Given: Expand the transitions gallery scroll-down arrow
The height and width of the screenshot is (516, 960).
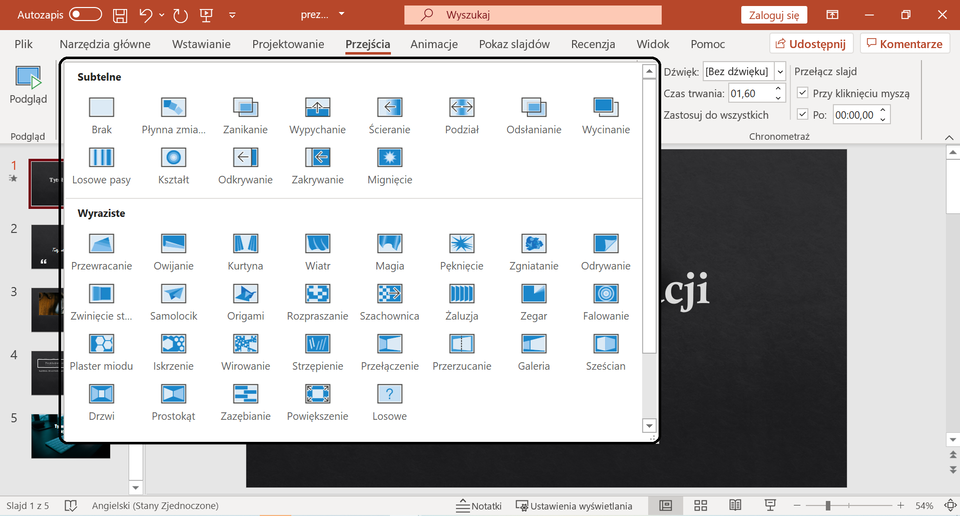Looking at the screenshot, I should (649, 425).
